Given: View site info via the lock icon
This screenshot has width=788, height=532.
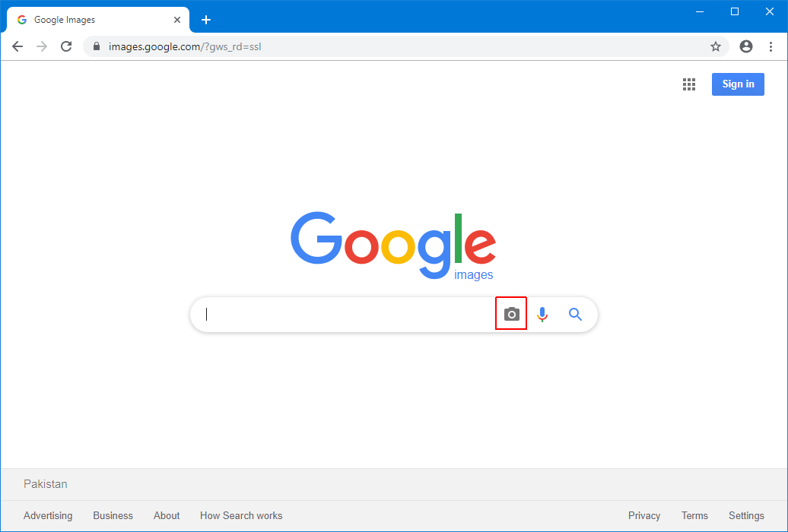Looking at the screenshot, I should click(97, 46).
